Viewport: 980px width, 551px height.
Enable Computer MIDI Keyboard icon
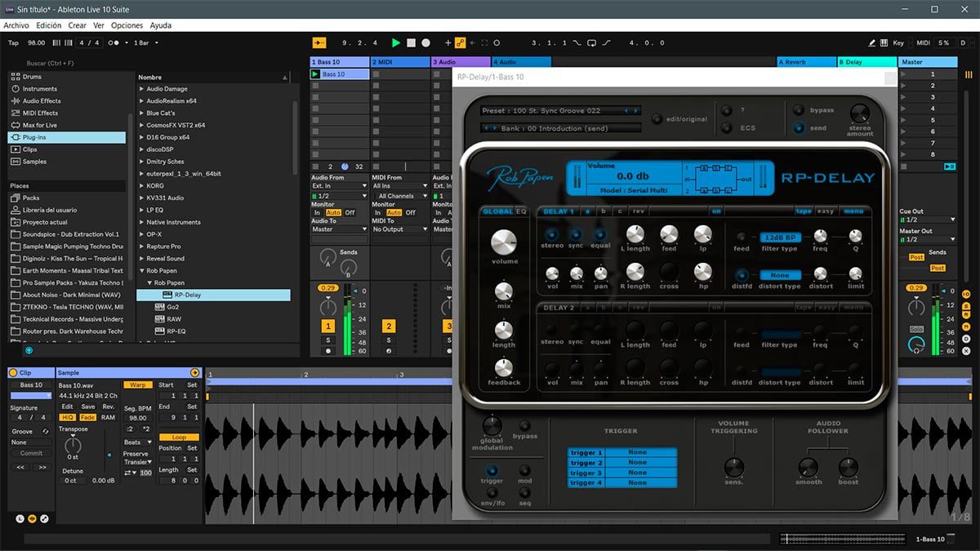(885, 42)
